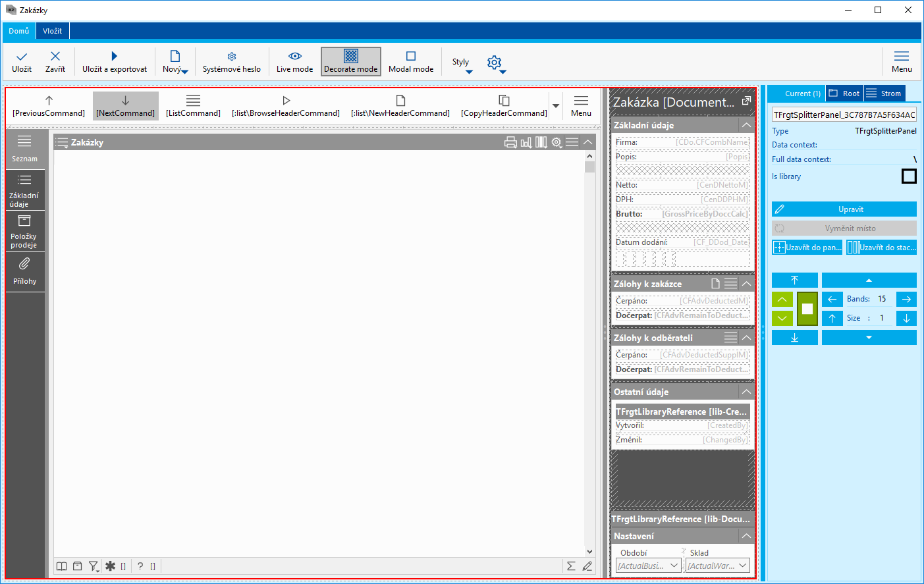Toggle Decorate mode button

(x=351, y=61)
